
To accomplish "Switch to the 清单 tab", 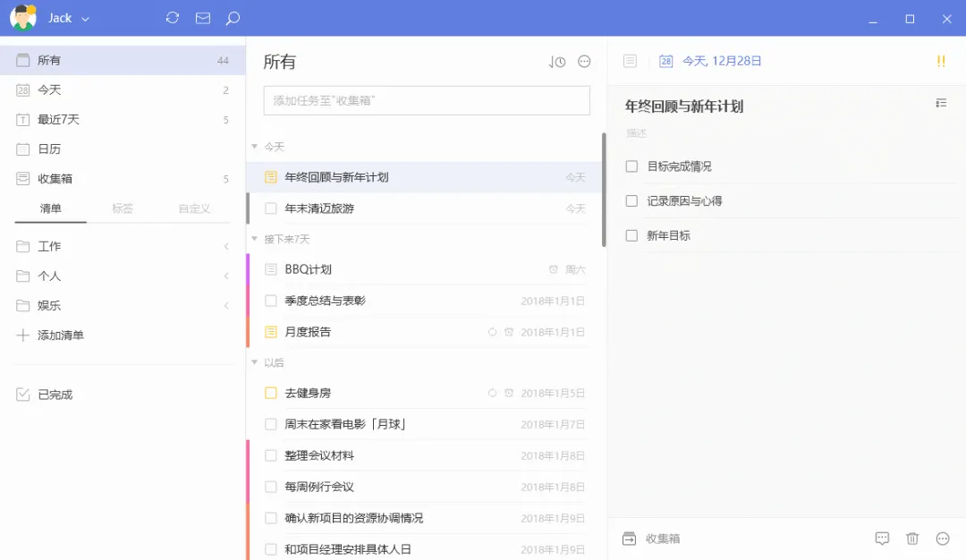I will [50, 208].
